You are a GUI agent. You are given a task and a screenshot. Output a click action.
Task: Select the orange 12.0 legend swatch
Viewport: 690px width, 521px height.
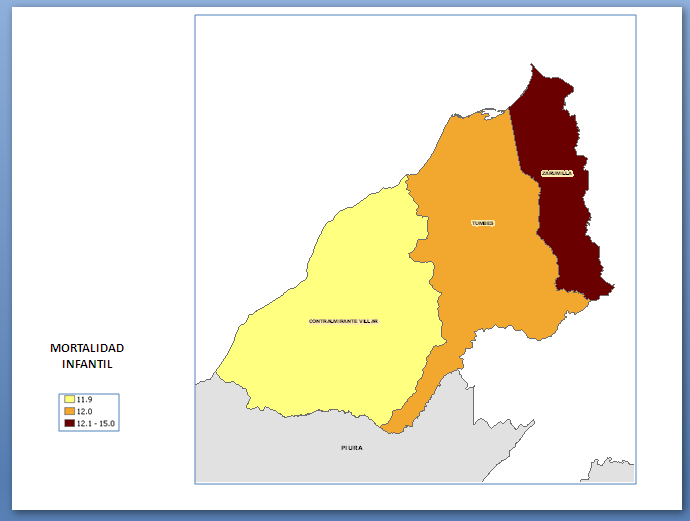coord(70,411)
